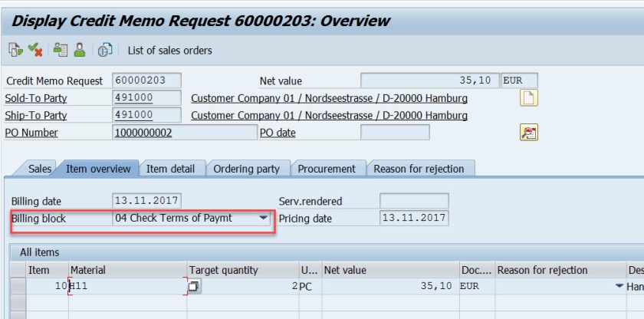Click the green check red X status icon

[35, 50]
